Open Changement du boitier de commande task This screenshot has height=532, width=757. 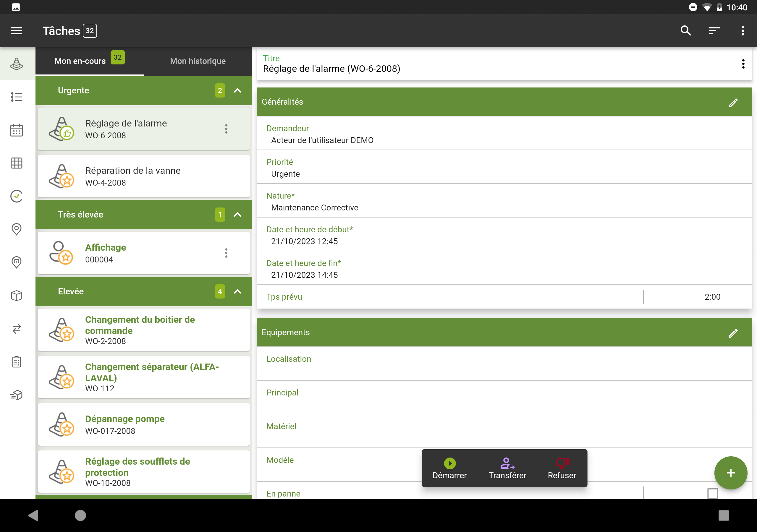pos(144,330)
